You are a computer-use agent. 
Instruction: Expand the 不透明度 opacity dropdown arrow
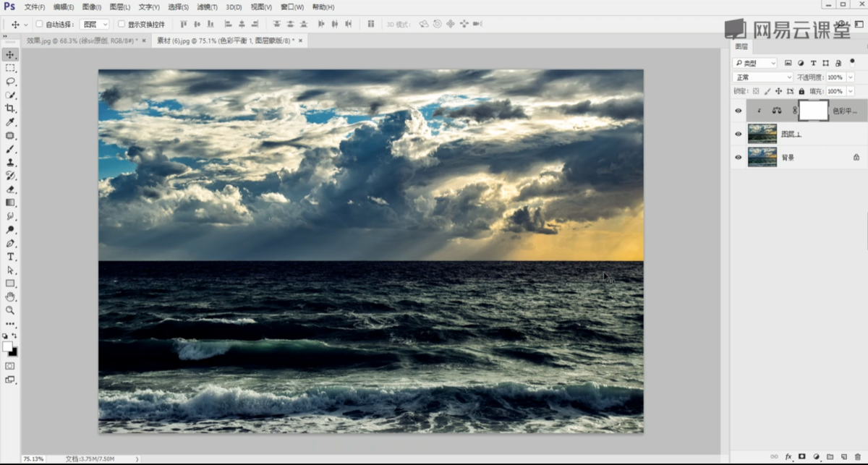tap(849, 77)
